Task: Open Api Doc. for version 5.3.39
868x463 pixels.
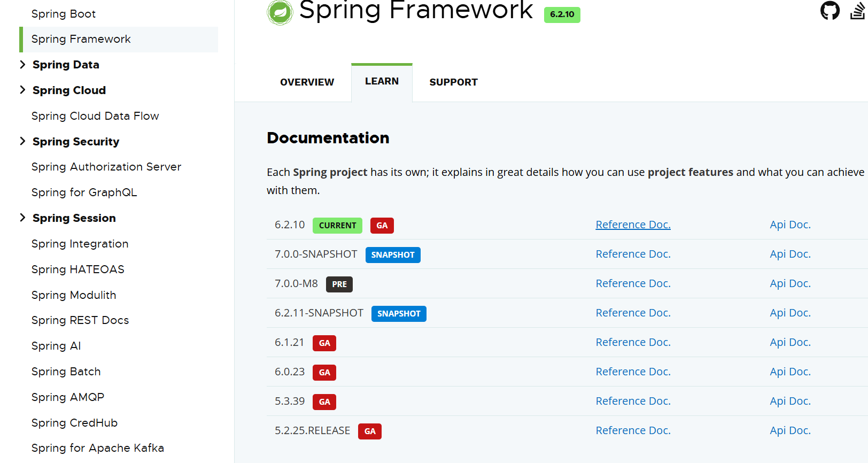Action: coord(790,401)
